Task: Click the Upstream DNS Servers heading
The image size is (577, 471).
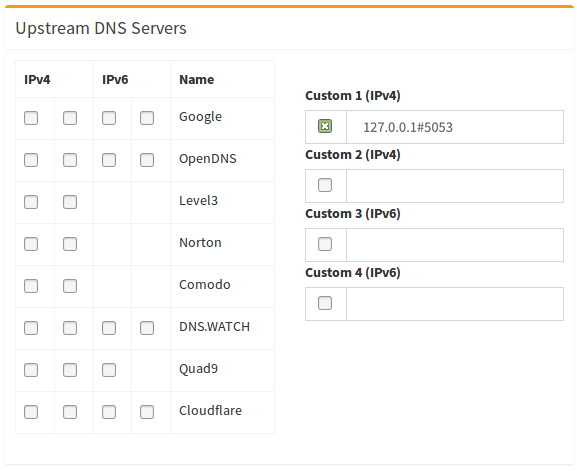Action: click(x=101, y=28)
